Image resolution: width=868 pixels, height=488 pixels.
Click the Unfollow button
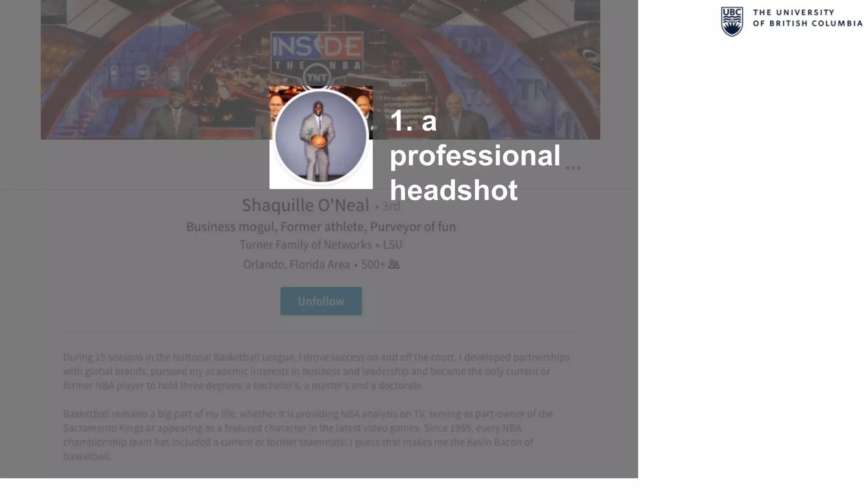pos(321,301)
